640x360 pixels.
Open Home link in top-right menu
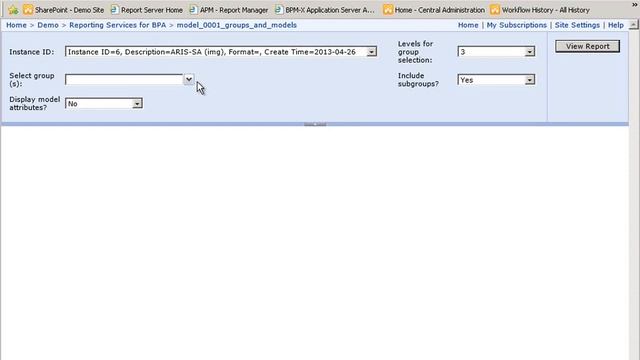468,25
